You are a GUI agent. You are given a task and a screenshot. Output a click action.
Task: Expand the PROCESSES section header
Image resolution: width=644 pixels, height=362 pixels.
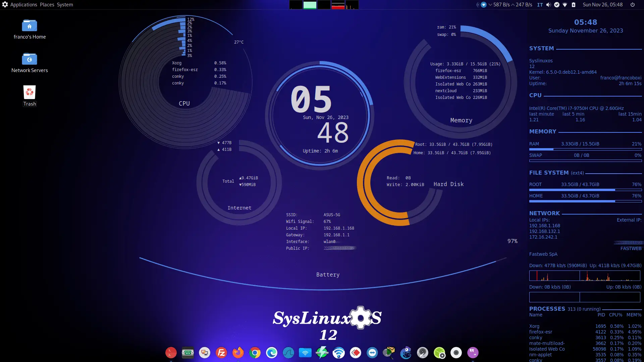(547, 309)
